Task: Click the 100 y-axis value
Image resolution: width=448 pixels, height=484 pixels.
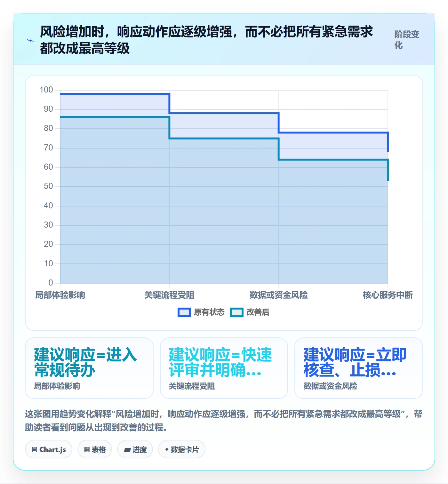Action: pos(46,90)
